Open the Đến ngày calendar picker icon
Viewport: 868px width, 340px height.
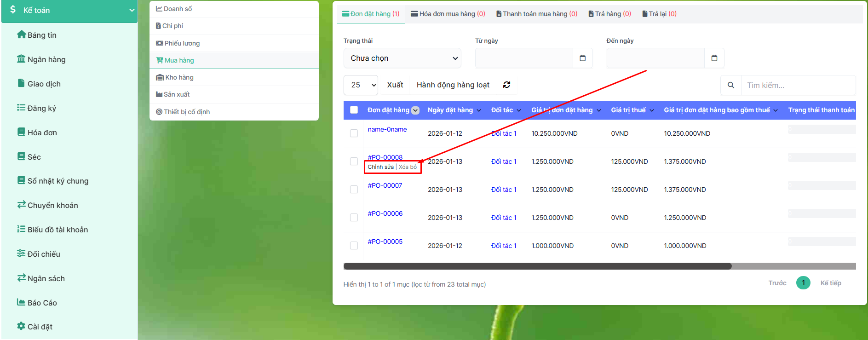(x=714, y=58)
